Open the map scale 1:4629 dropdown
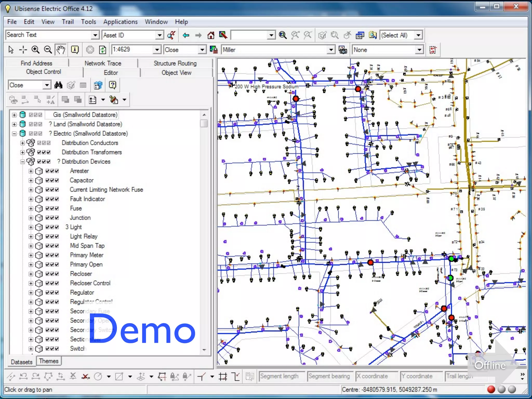Screen dimensions: 532x399 pos(157,50)
